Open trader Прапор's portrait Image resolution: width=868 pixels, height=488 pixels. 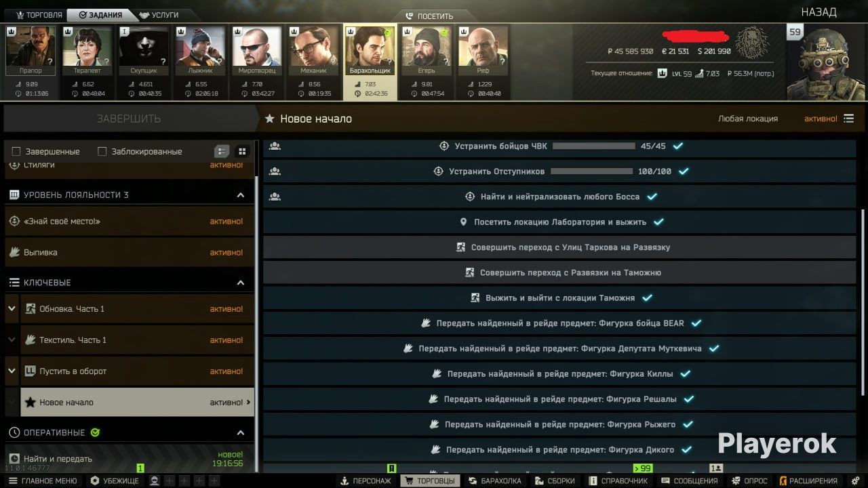(x=31, y=51)
